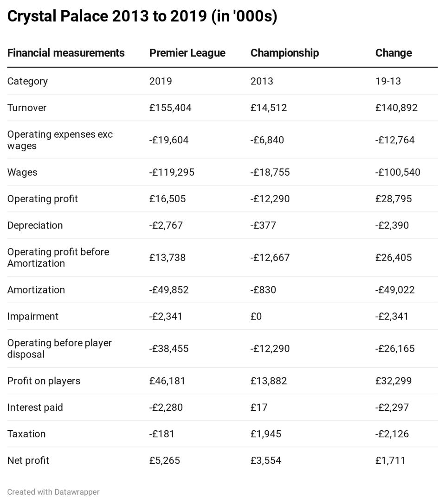Select the Operating expenses exc wages label
The image size is (445, 504).
coord(60,140)
